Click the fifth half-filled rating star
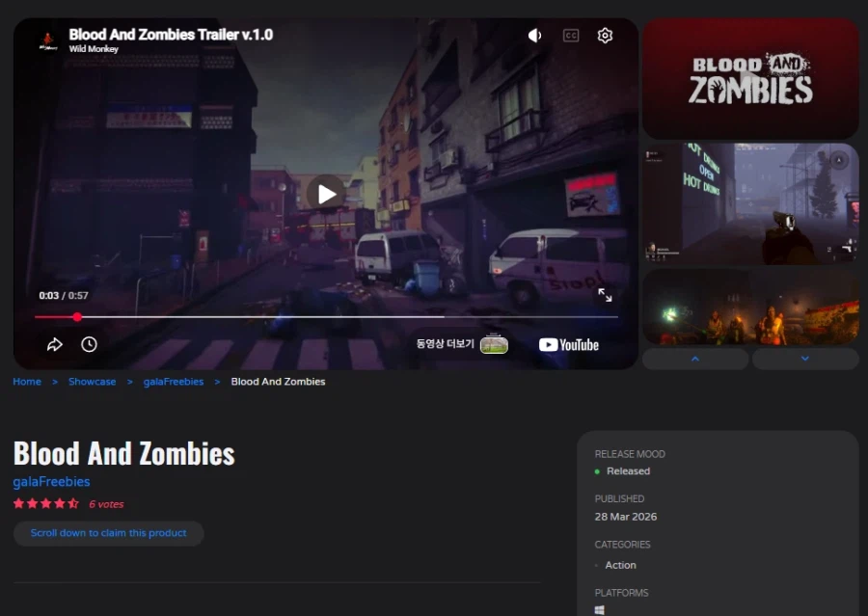This screenshot has width=868, height=616. pos(71,503)
